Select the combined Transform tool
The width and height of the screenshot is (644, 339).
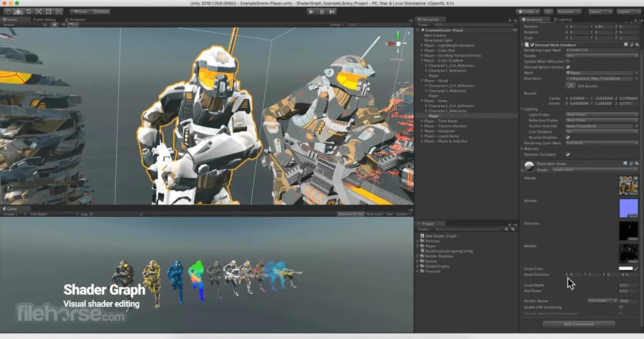coord(58,12)
